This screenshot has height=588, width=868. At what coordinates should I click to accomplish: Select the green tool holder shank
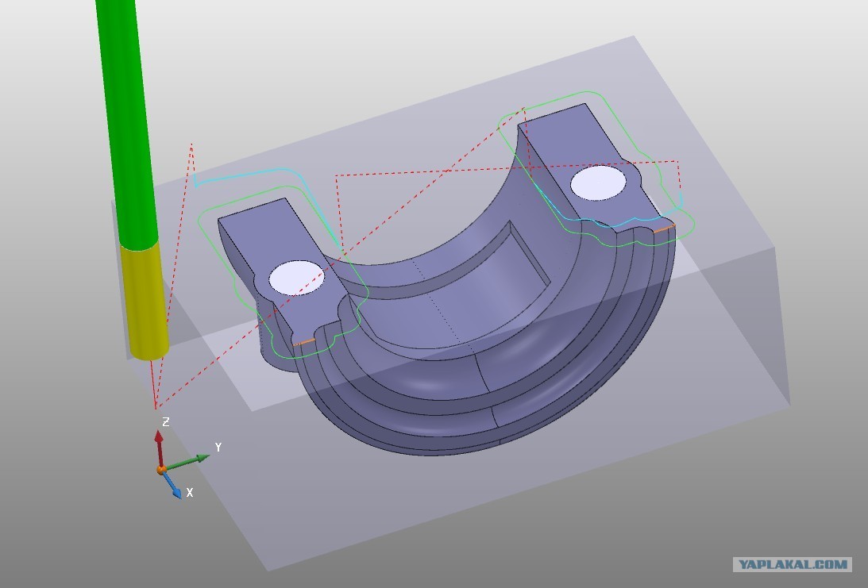coord(126,125)
